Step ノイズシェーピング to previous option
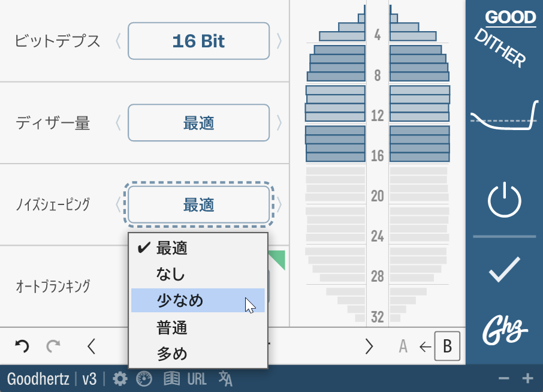This screenshot has height=392, width=543. coord(118,204)
